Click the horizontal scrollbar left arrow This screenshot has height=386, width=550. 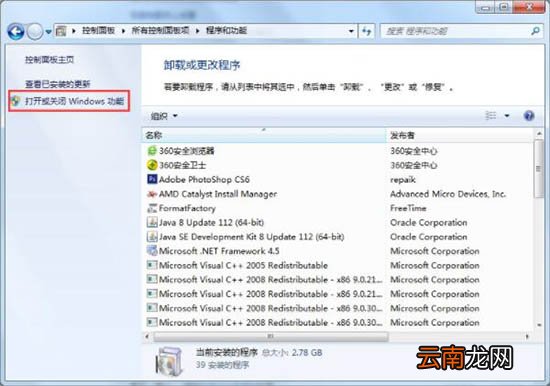(147, 337)
